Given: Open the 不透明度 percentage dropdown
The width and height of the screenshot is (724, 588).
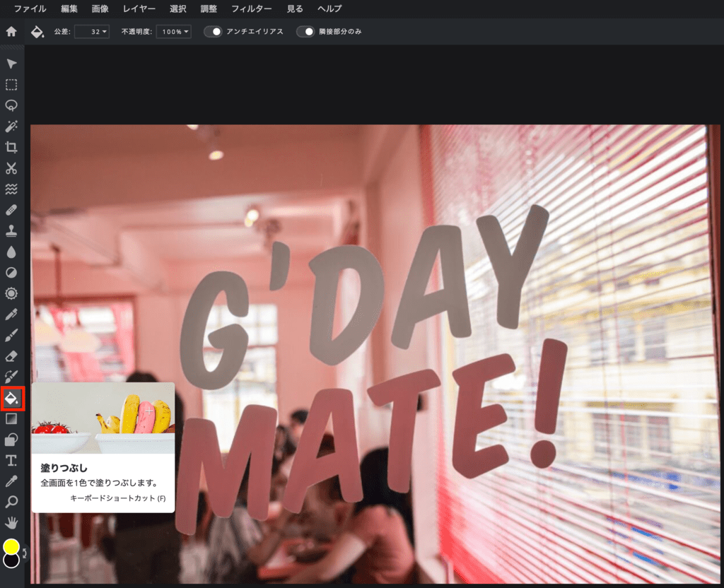Looking at the screenshot, I should pos(173,32).
